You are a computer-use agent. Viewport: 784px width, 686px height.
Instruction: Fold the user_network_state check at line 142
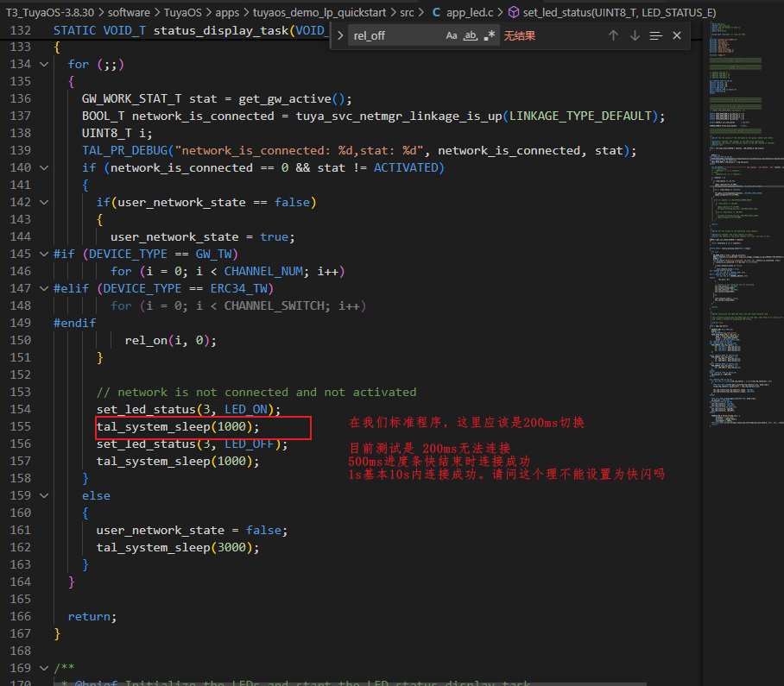coord(44,202)
